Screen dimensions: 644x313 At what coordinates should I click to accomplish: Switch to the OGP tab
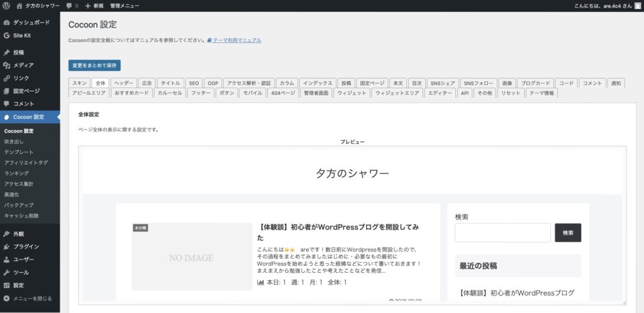click(213, 83)
